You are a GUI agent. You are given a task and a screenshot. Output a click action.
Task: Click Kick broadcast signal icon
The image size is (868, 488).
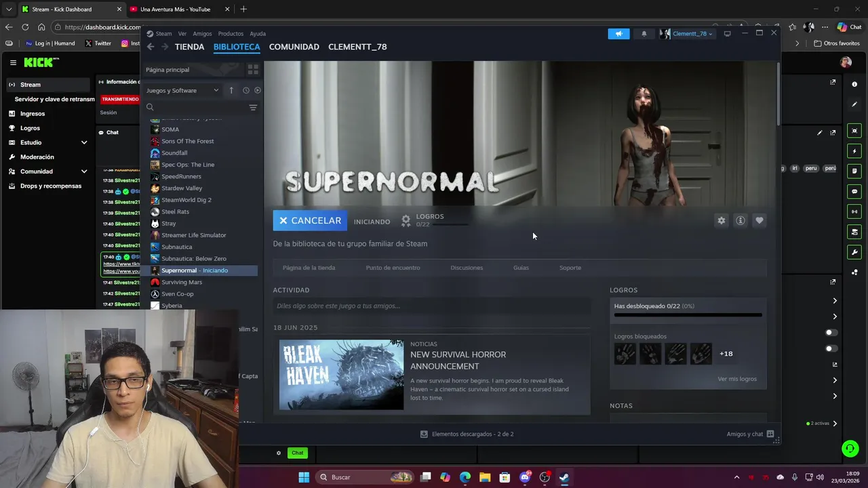pyautogui.click(x=854, y=211)
